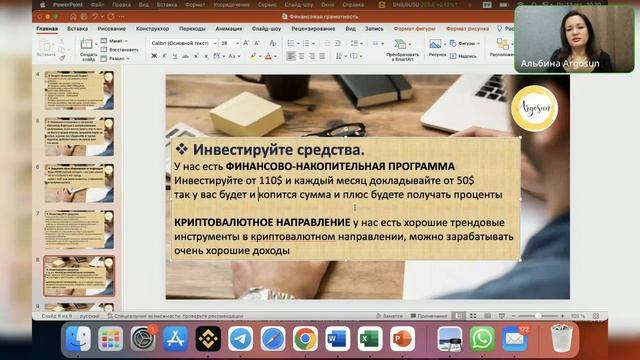
Task: Undo the last action
Action: coord(95,17)
